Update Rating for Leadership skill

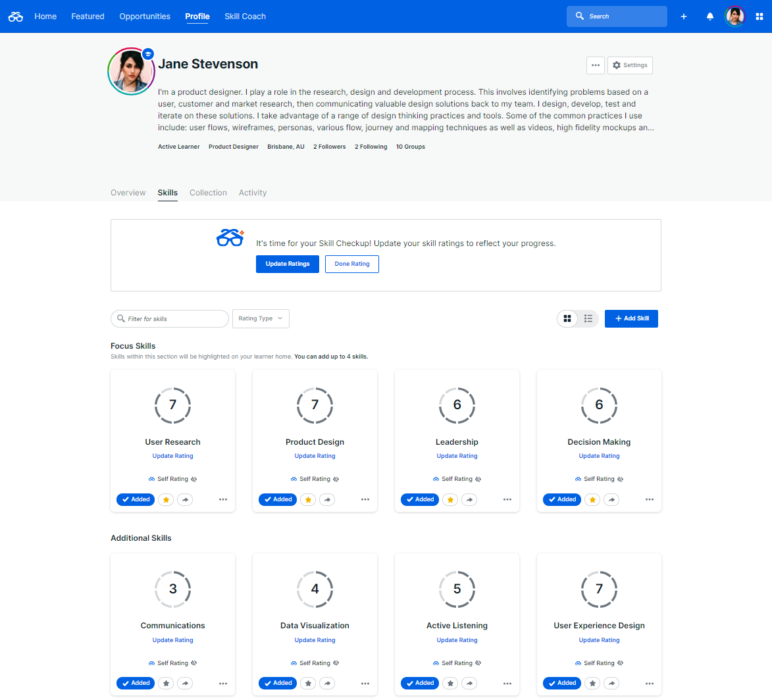[457, 455]
